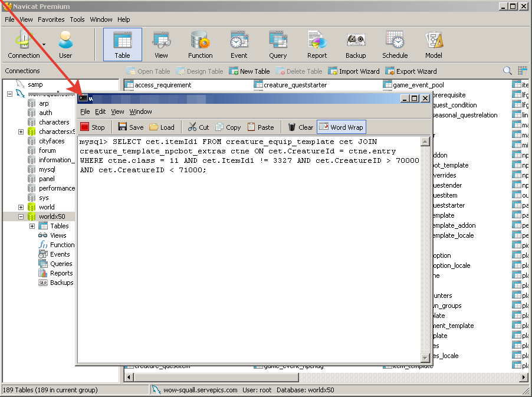Open the Tools menu

pyautogui.click(x=77, y=19)
